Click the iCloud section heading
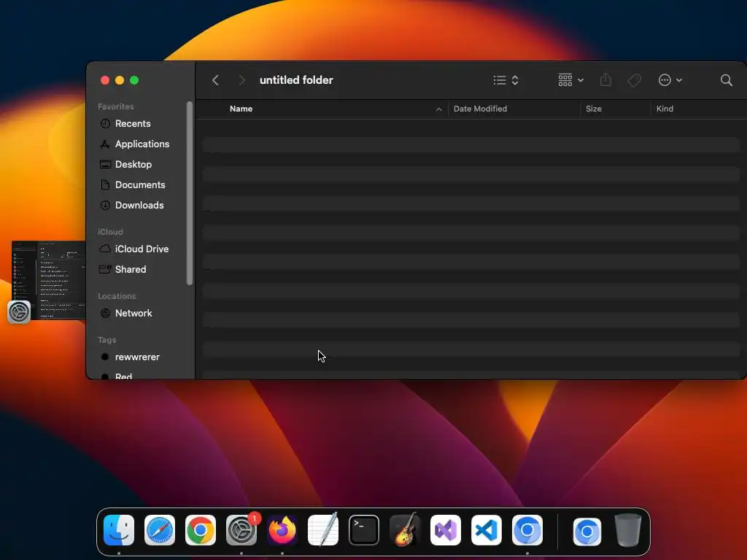 (110, 232)
